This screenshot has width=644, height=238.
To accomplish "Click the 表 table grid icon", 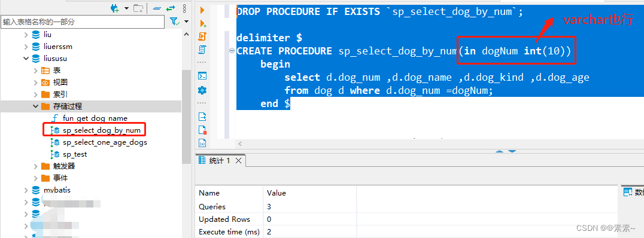I will click(45, 71).
